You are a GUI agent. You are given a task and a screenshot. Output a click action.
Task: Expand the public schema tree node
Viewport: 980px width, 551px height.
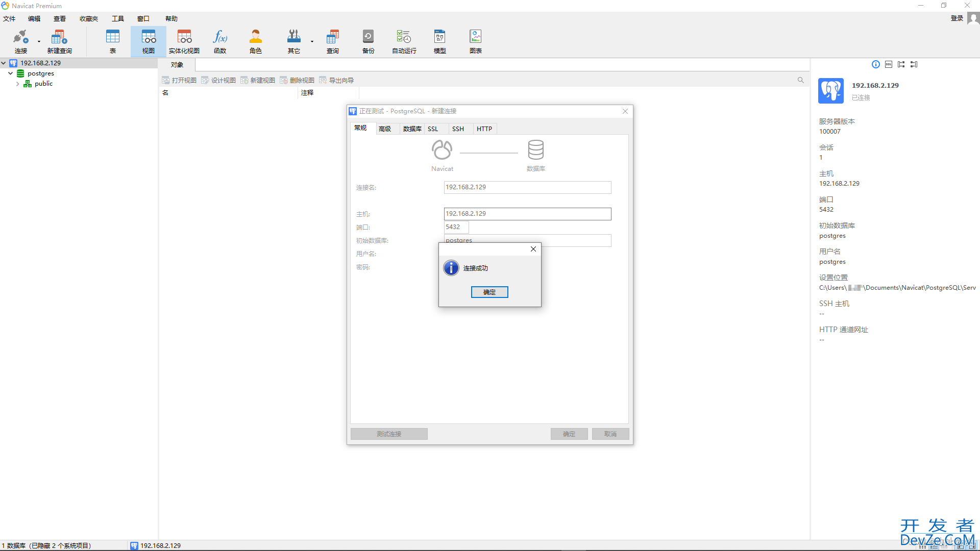(17, 84)
